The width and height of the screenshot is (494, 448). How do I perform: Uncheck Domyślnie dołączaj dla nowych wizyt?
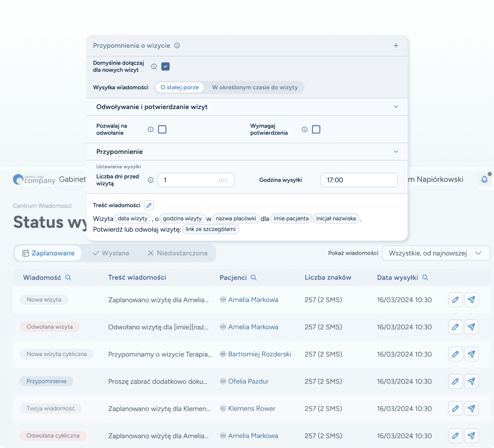(x=165, y=66)
